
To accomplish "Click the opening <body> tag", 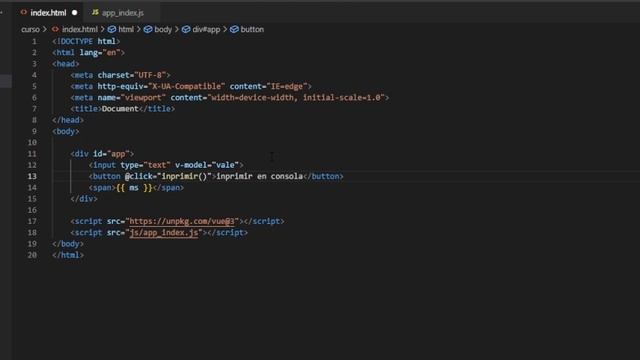I will [x=66, y=131].
